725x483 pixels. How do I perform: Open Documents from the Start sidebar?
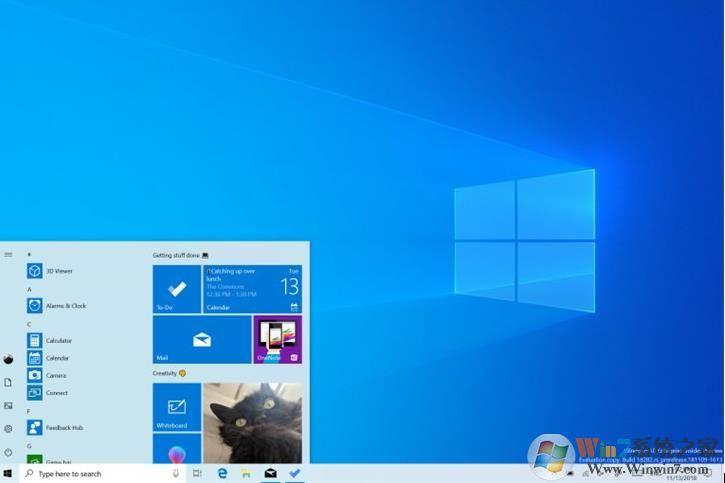[x=8, y=382]
